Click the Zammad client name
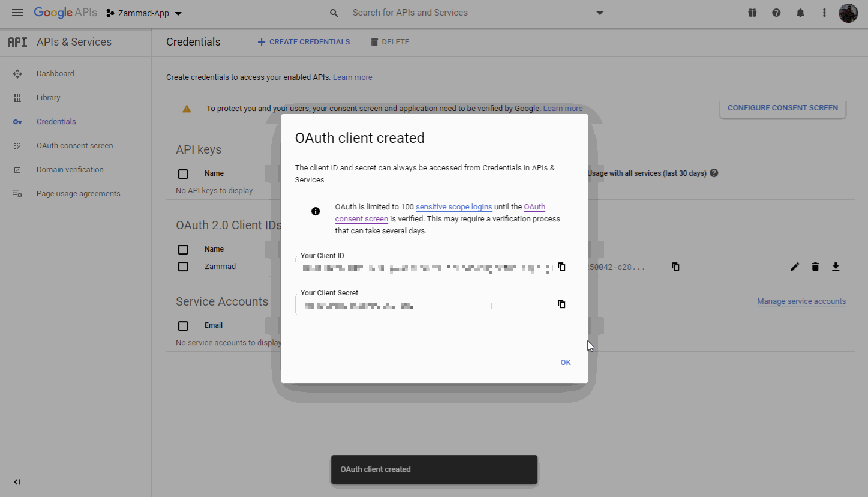 coord(220,267)
